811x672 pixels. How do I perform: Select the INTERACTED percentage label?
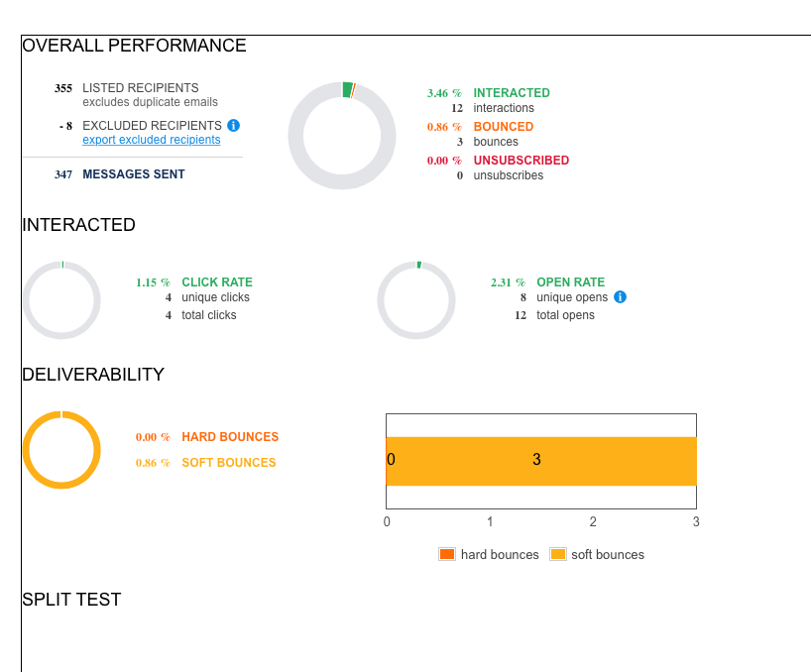pyautogui.click(x=444, y=93)
